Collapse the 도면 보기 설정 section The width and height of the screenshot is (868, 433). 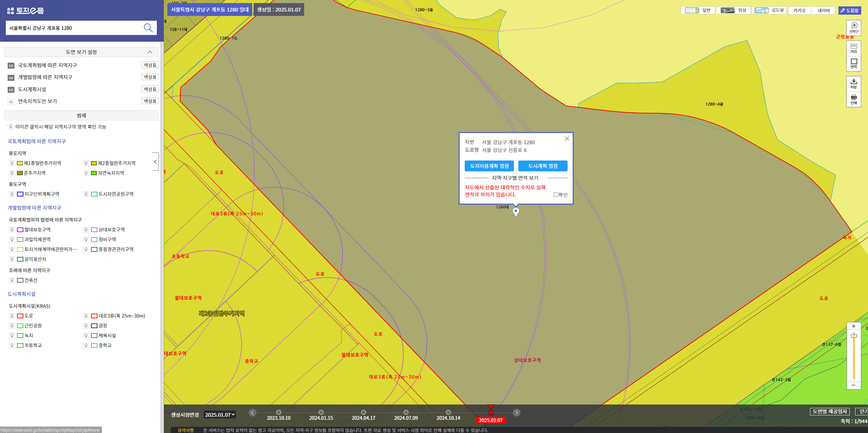(x=150, y=52)
